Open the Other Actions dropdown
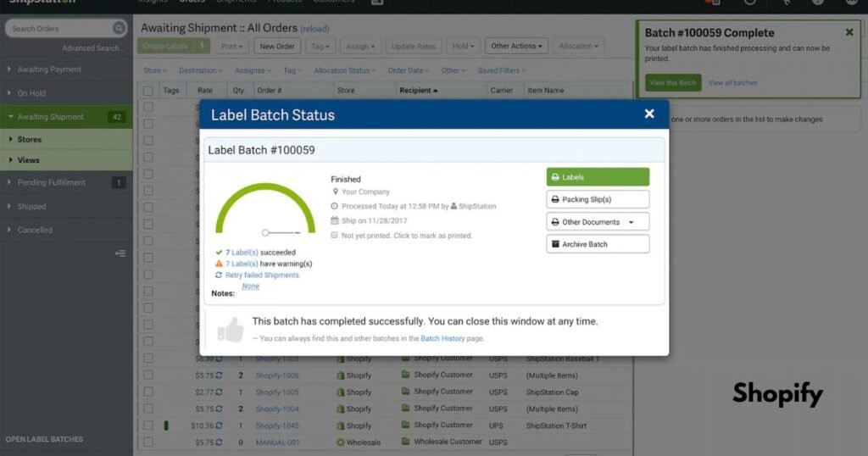The width and height of the screenshot is (868, 456). coord(516,46)
